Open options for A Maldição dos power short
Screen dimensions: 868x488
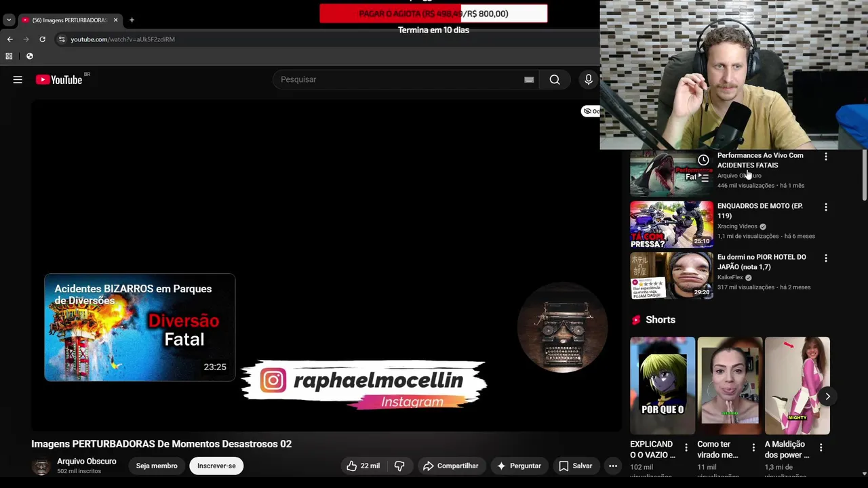click(821, 448)
